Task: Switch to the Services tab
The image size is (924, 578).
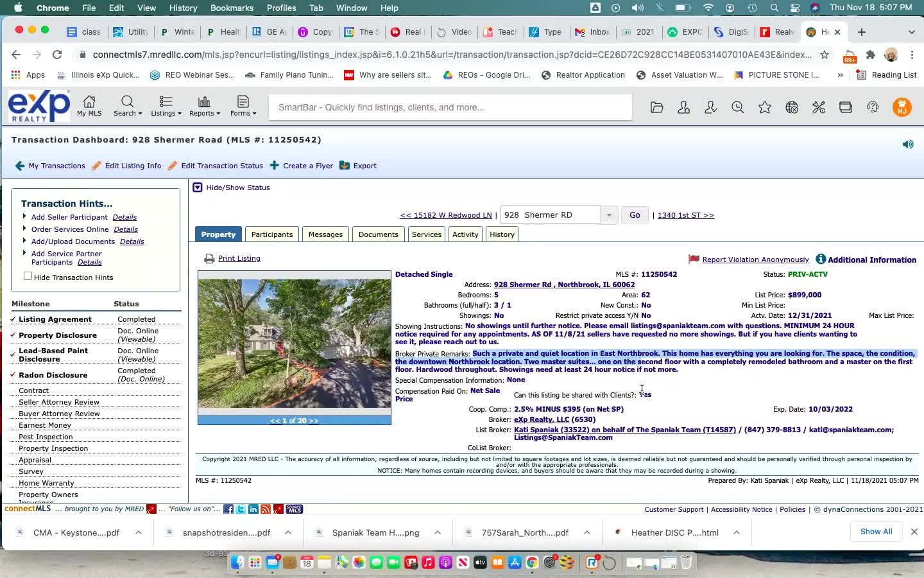Action: pyautogui.click(x=427, y=234)
